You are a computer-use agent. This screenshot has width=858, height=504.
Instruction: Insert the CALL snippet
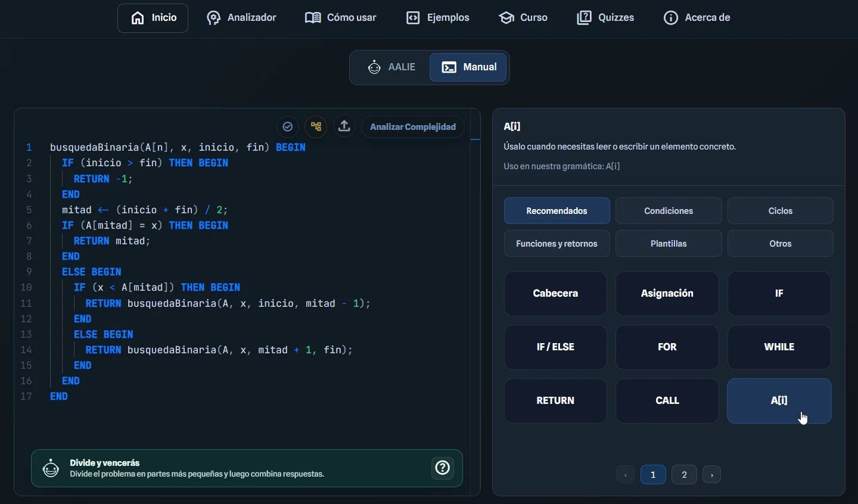click(x=667, y=401)
